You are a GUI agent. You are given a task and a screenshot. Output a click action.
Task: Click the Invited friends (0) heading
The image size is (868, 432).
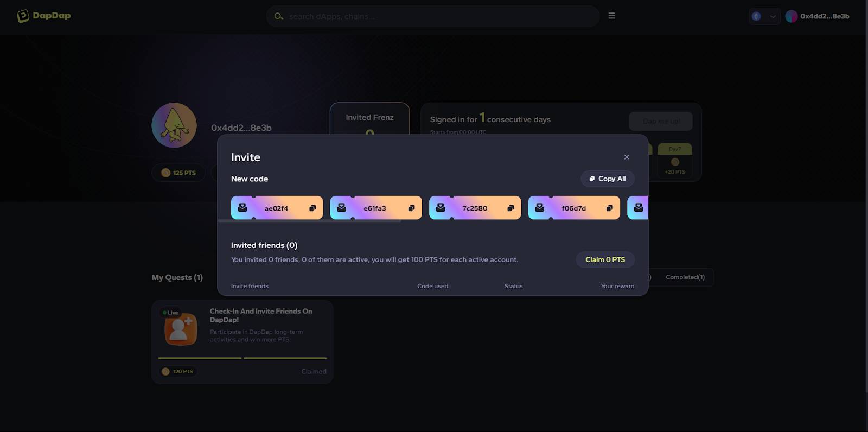click(x=264, y=245)
